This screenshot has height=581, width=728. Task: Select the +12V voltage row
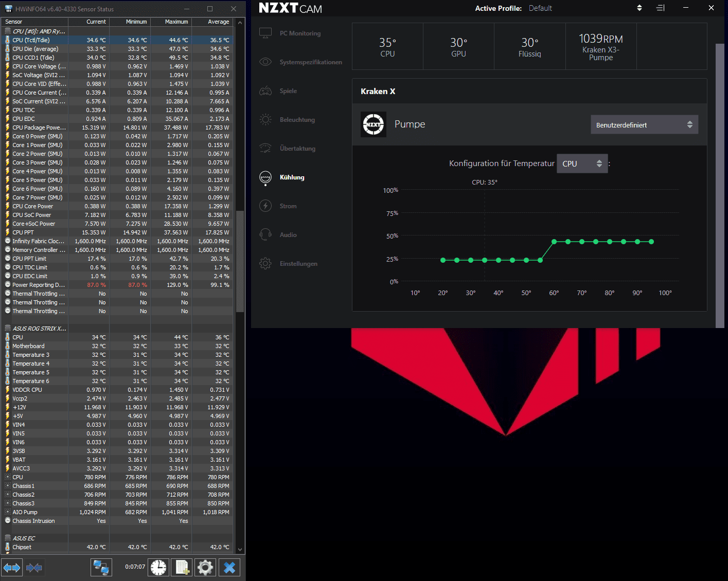click(117, 407)
